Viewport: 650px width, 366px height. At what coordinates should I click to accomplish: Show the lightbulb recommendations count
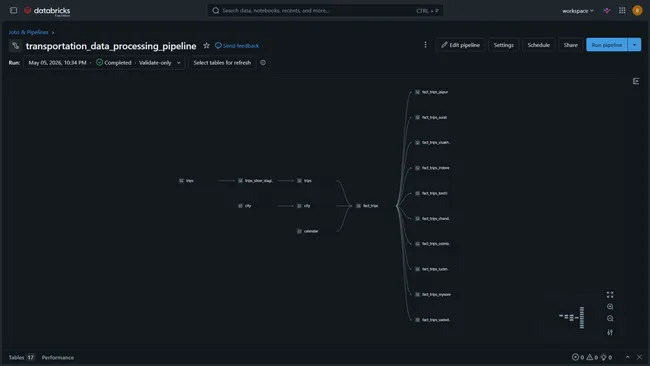pyautogui.click(x=606, y=357)
